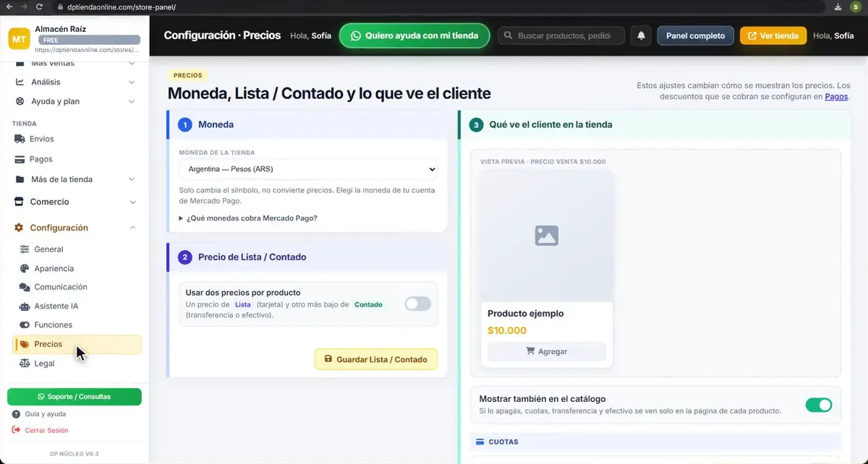Click the General sliders icon
This screenshot has width=868, height=464.
click(x=25, y=249)
